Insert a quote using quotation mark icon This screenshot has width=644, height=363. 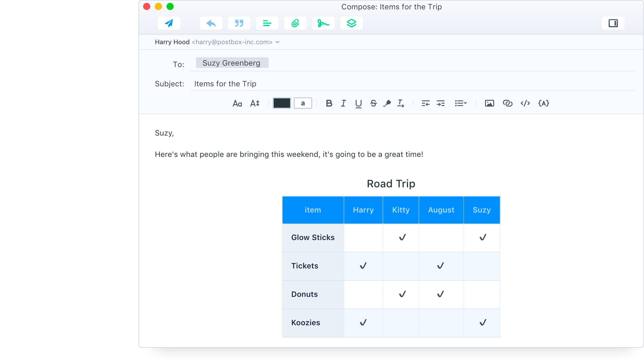click(x=239, y=23)
